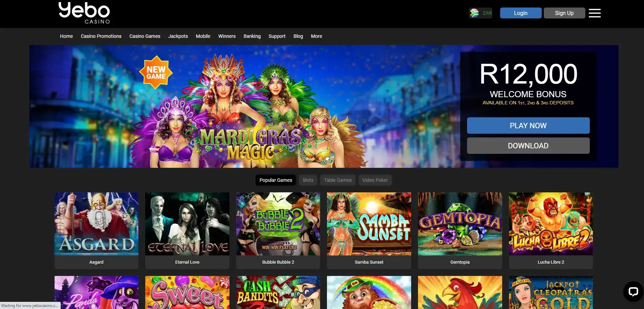Open the live chat bubble icon
The width and height of the screenshot is (644, 309).
coord(633,291)
